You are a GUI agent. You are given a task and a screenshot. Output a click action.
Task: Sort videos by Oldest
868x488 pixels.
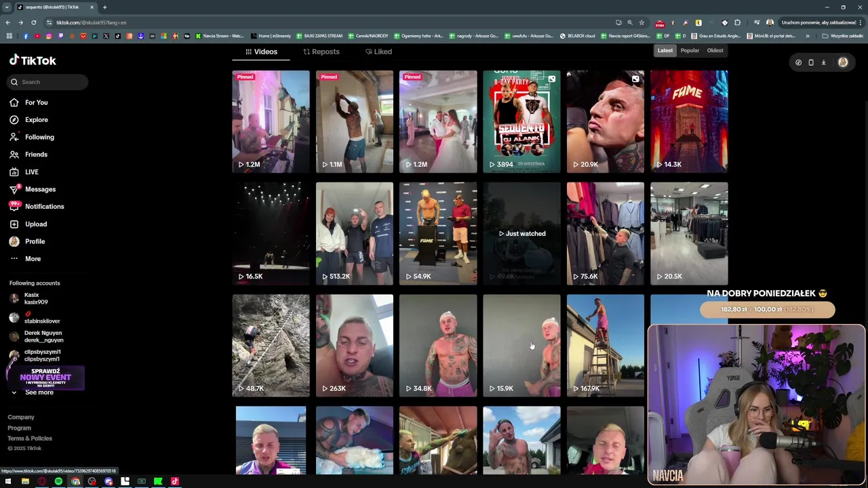(715, 50)
